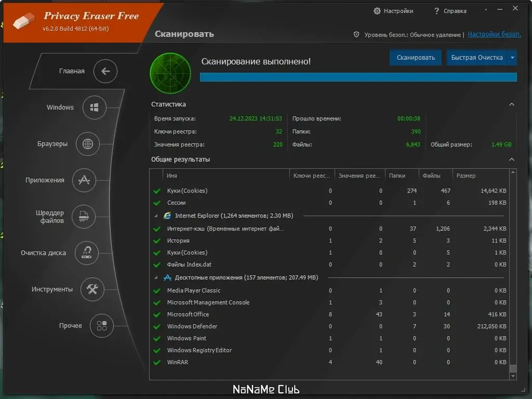Select the Приложения sidebar label
This screenshot has height=399, width=532.
(x=45, y=180)
